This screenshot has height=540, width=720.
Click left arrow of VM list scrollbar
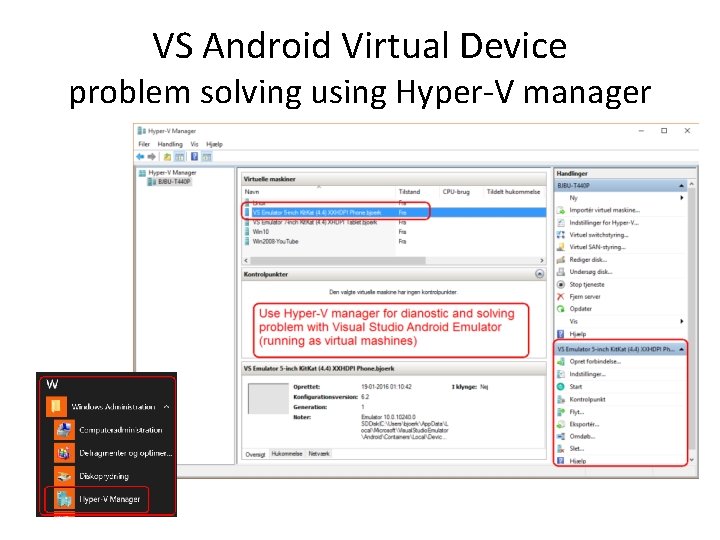click(246, 260)
